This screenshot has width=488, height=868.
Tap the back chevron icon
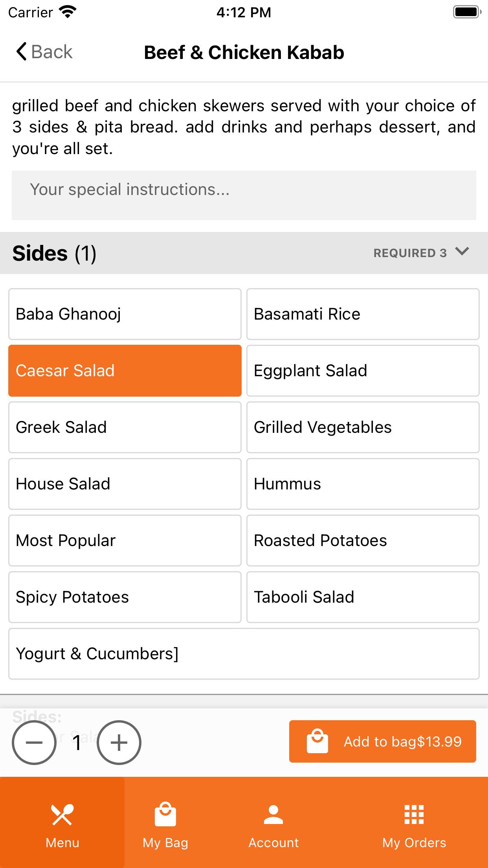click(21, 51)
